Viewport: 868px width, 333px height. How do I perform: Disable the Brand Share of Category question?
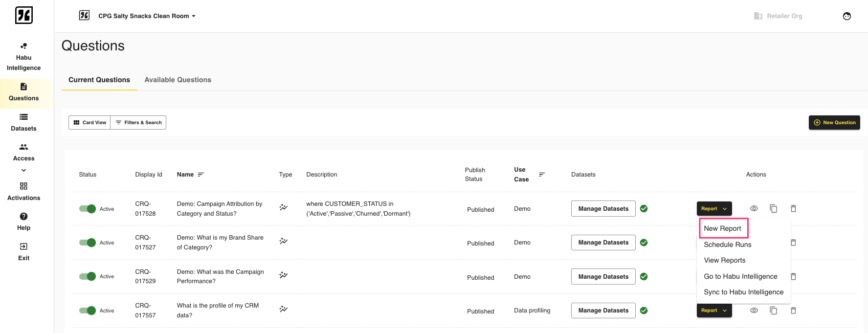[88, 243]
